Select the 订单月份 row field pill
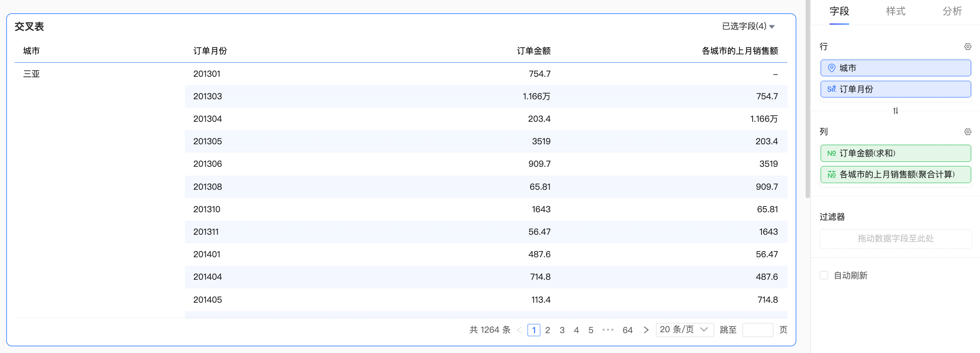 point(896,89)
